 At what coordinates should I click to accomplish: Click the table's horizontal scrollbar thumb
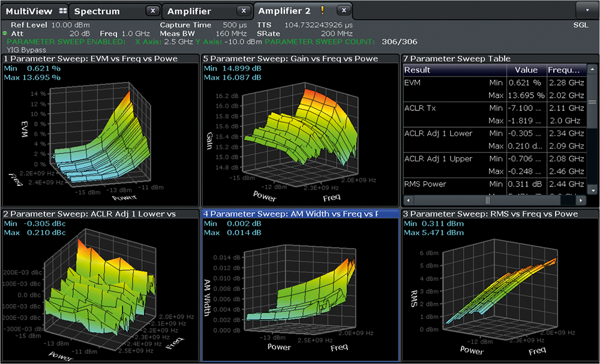pyautogui.click(x=487, y=200)
